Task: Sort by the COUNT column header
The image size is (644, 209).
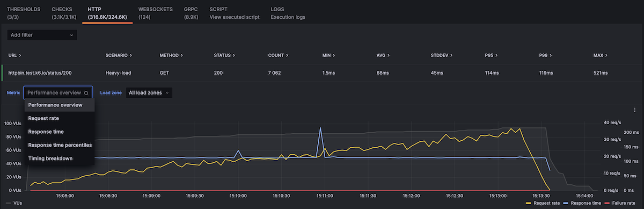Action: point(279,55)
